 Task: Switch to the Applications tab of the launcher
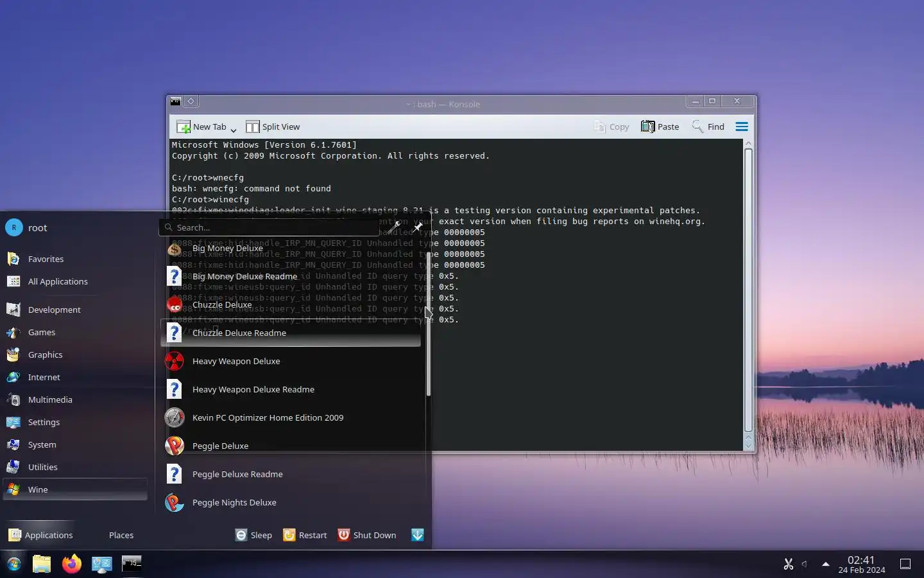point(40,535)
